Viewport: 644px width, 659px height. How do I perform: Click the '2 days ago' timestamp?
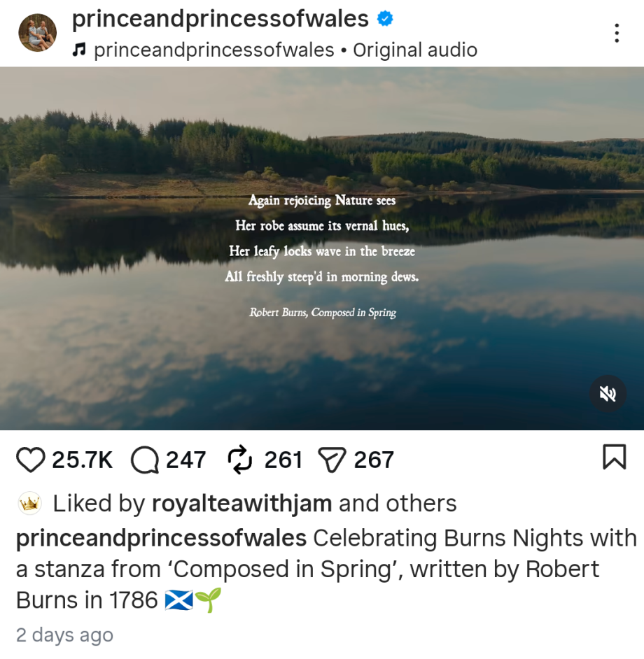pos(64,635)
